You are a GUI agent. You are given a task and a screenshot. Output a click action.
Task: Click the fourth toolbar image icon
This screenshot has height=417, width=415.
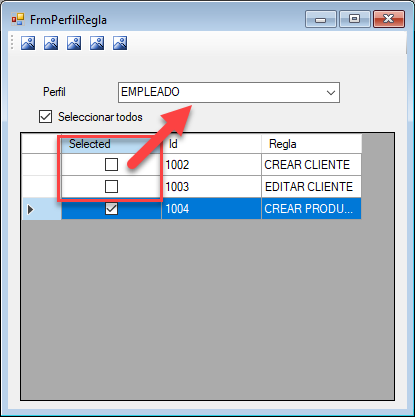[x=97, y=43]
